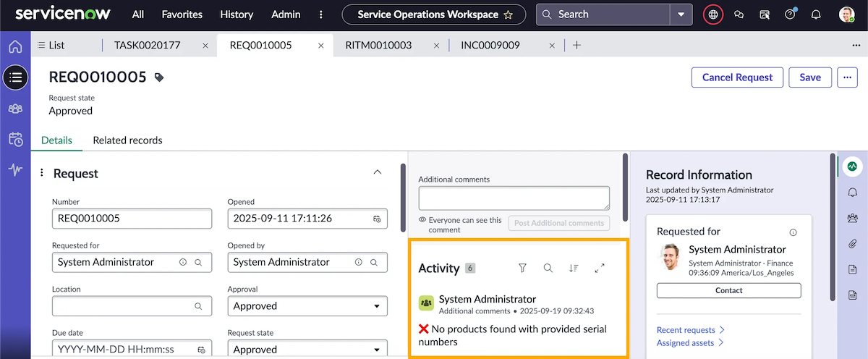This screenshot has height=359, width=868.
Task: Open the attachments paperclip in right sidebar
Action: (852, 243)
